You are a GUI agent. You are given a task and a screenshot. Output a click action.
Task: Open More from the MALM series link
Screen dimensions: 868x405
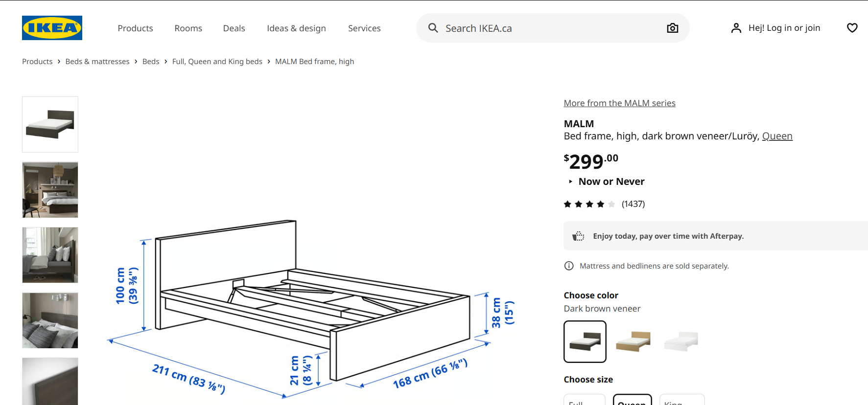pos(619,103)
